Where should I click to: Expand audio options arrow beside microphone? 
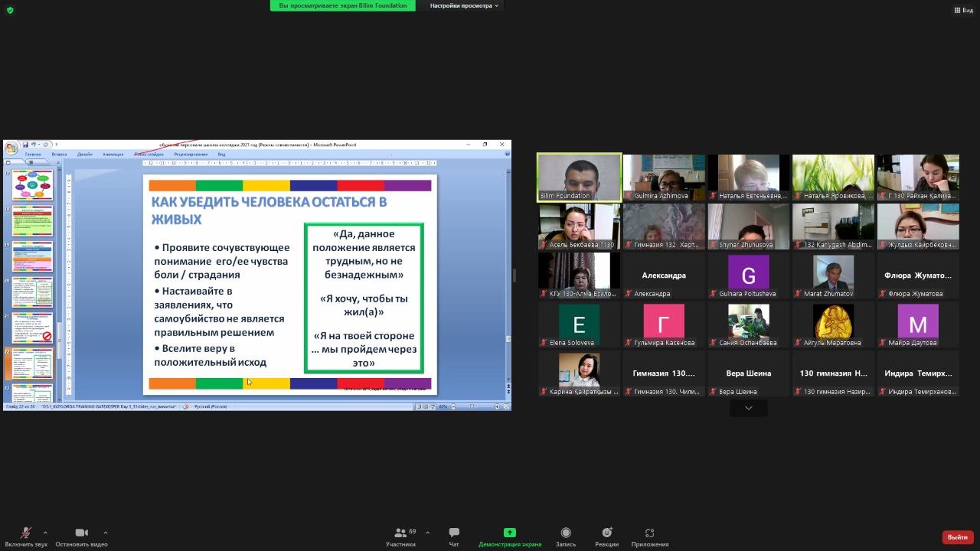pos(45,533)
